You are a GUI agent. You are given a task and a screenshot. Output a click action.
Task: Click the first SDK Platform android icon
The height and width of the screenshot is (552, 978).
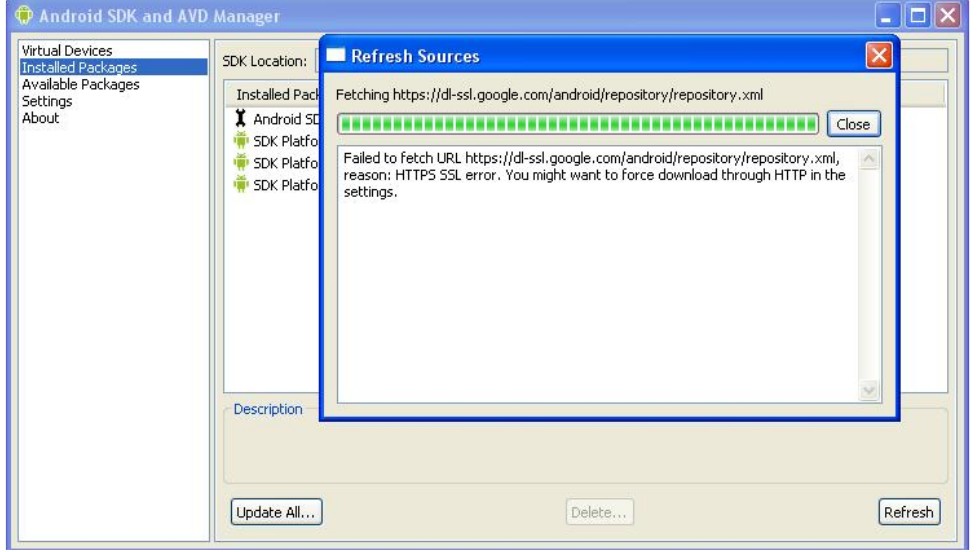(x=241, y=140)
